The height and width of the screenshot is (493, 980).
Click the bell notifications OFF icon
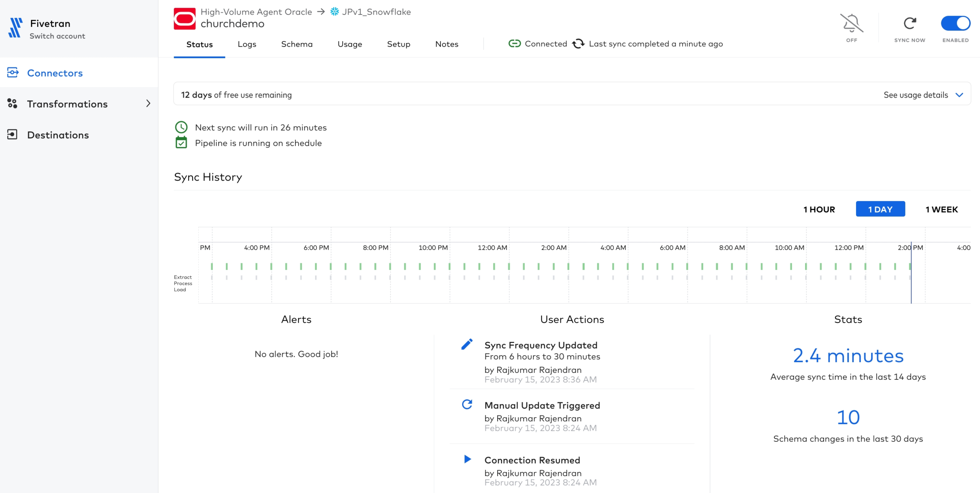pyautogui.click(x=852, y=24)
